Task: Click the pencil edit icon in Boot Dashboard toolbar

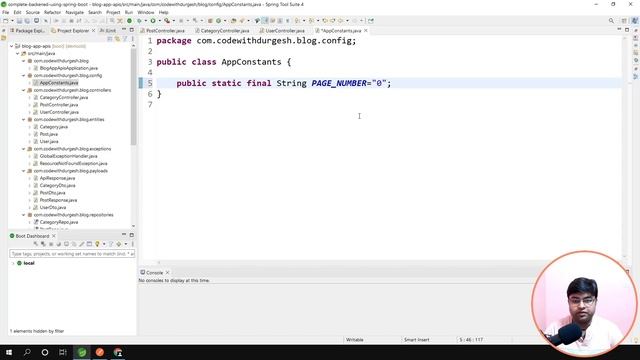Action: (x=82, y=244)
